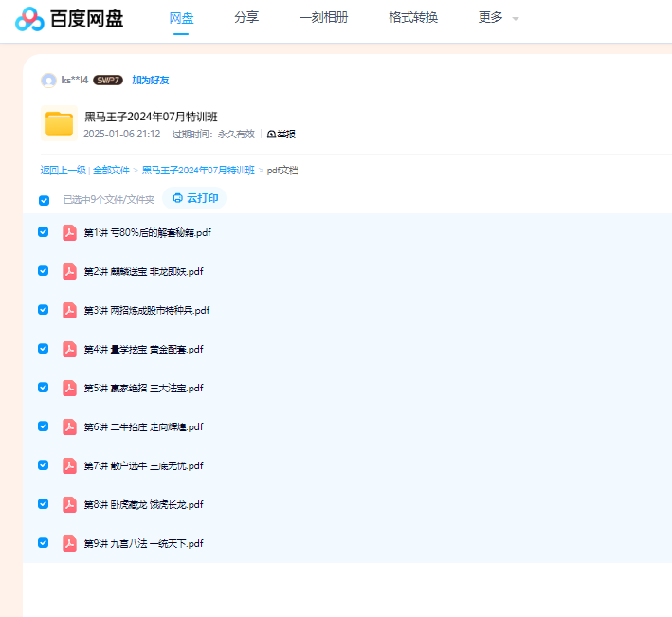Open 第1讲 亏80%后的解套秘籍.pdf

pos(148,232)
